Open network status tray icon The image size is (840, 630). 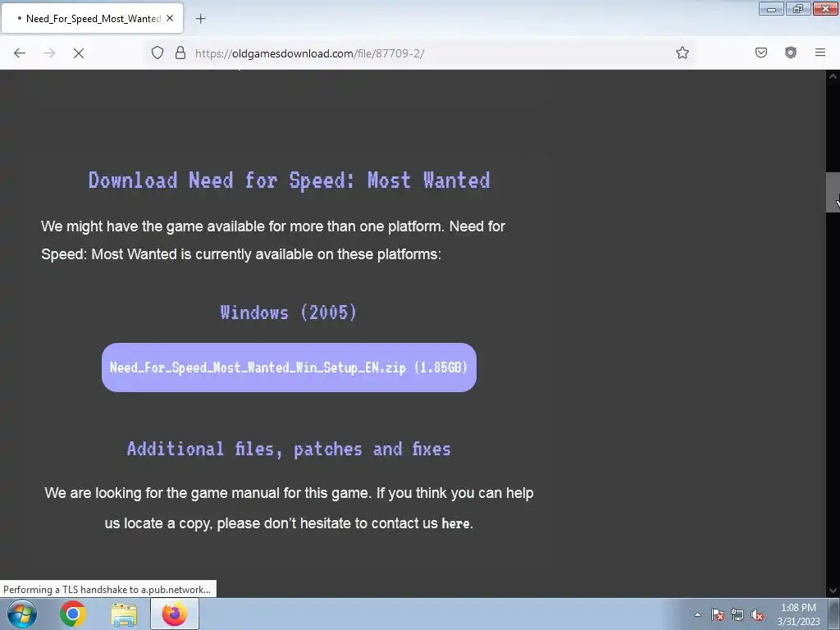[x=737, y=615]
